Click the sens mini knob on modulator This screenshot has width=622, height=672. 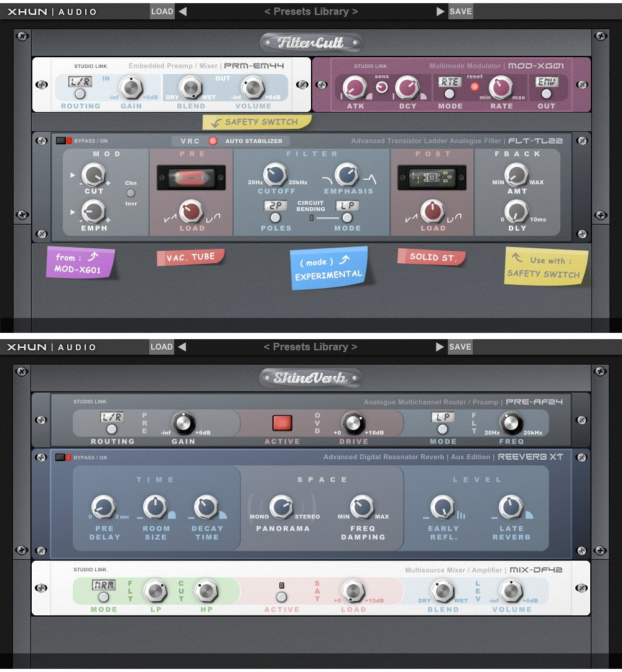point(382,87)
